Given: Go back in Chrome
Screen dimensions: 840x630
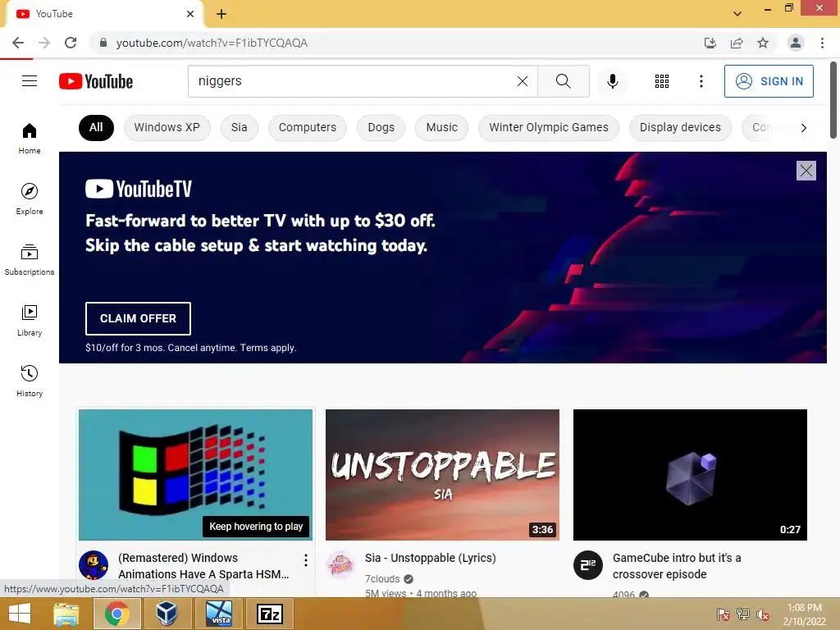Looking at the screenshot, I should (x=18, y=43).
